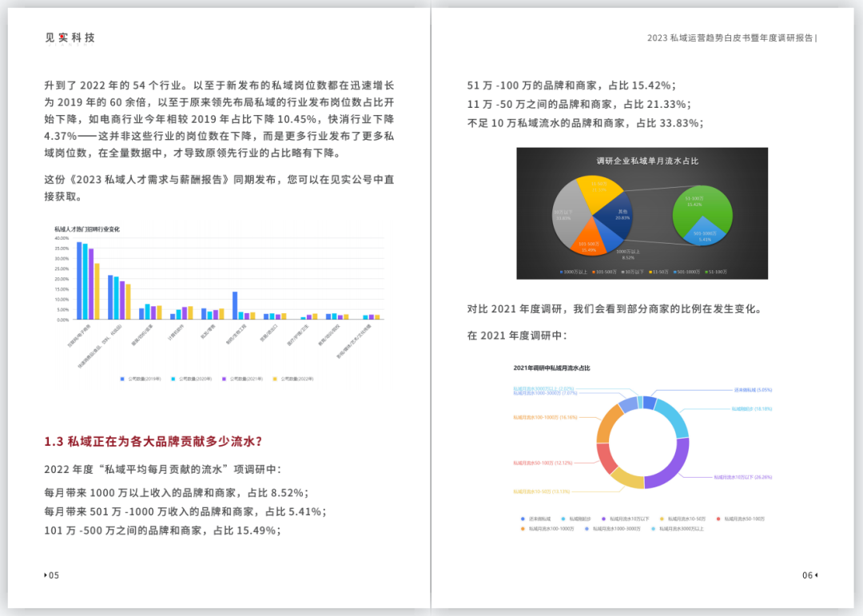Click donut label '私域月流水1000-3000万 (7.07%)'
The image size is (863, 616).
[546, 393]
